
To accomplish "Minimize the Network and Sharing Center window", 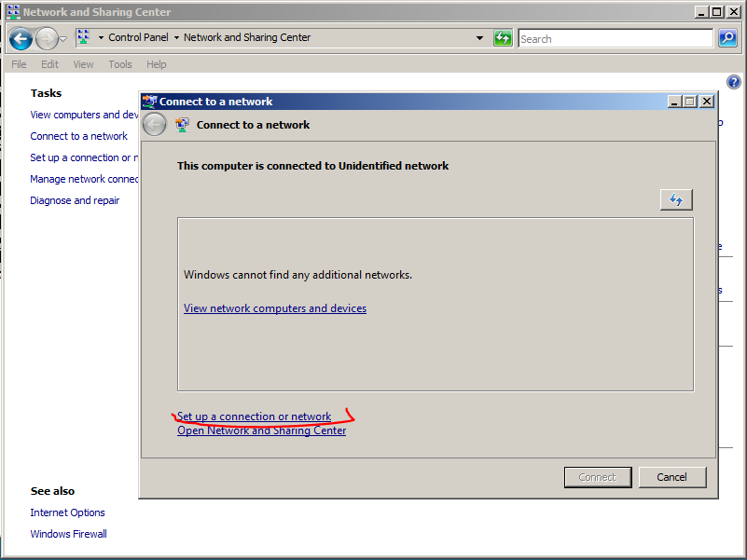I will [700, 12].
